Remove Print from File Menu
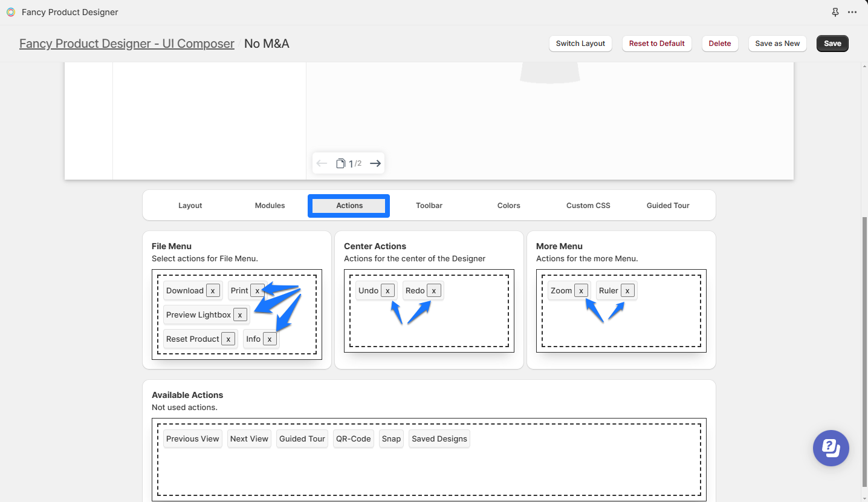 click(257, 291)
